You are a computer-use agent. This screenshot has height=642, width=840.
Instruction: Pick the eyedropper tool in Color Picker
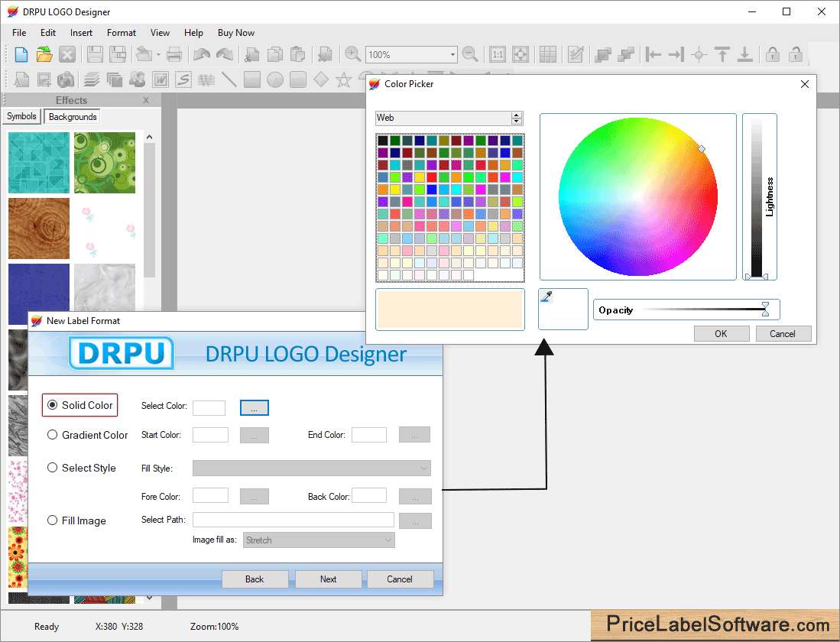pos(546,297)
